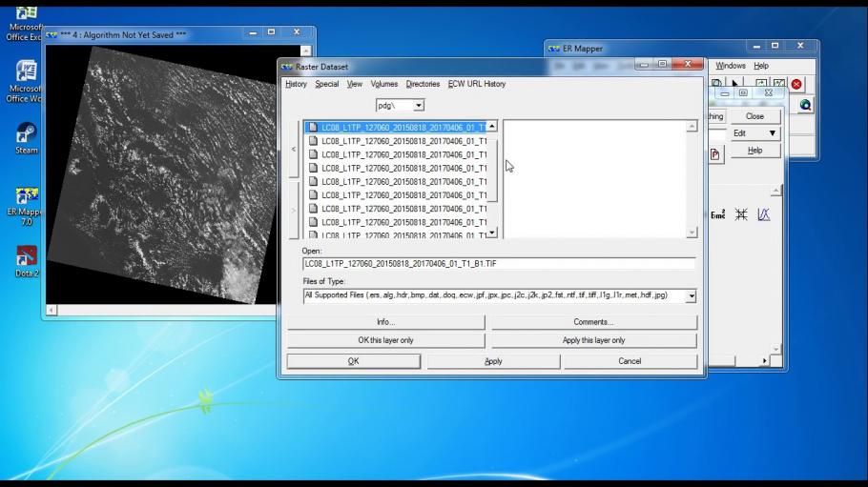This screenshot has width=868, height=487.
Task: Expand the Files of Type dropdown
Action: (691, 296)
